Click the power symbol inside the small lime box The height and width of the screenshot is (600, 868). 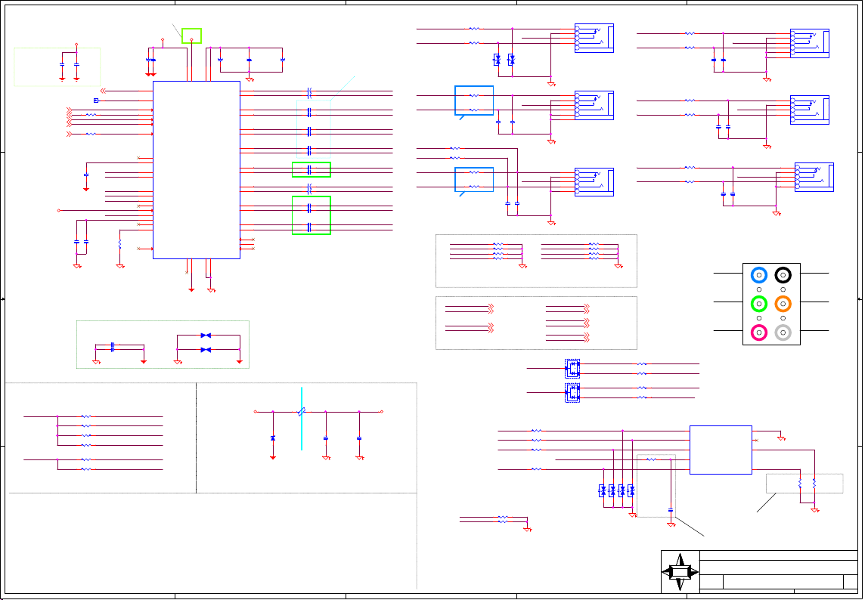[x=191, y=40]
